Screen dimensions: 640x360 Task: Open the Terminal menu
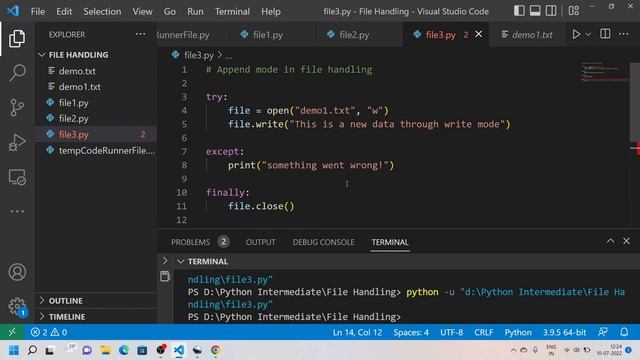232,11
